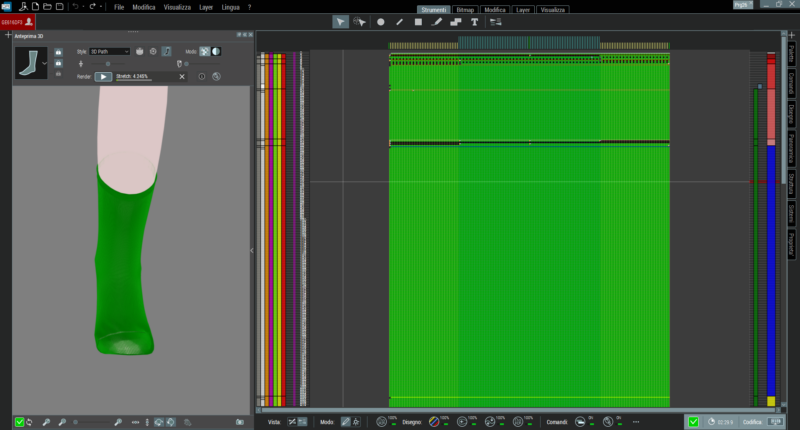Select the ellipse drawing tool
This screenshot has width=800, height=430.
tap(381, 21)
